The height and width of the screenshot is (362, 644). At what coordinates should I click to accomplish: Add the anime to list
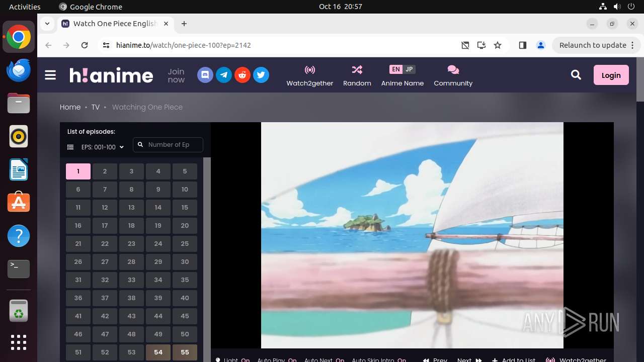(x=514, y=359)
